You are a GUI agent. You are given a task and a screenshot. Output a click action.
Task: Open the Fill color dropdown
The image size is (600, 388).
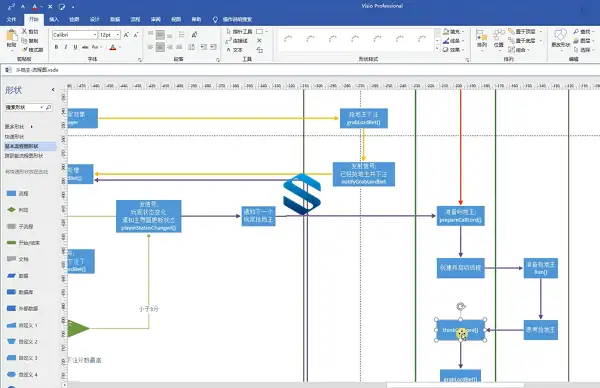(453, 31)
